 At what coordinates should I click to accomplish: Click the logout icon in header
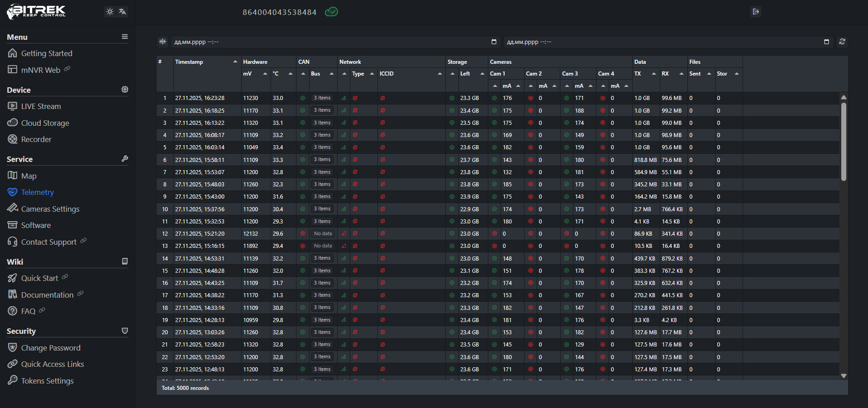click(755, 12)
